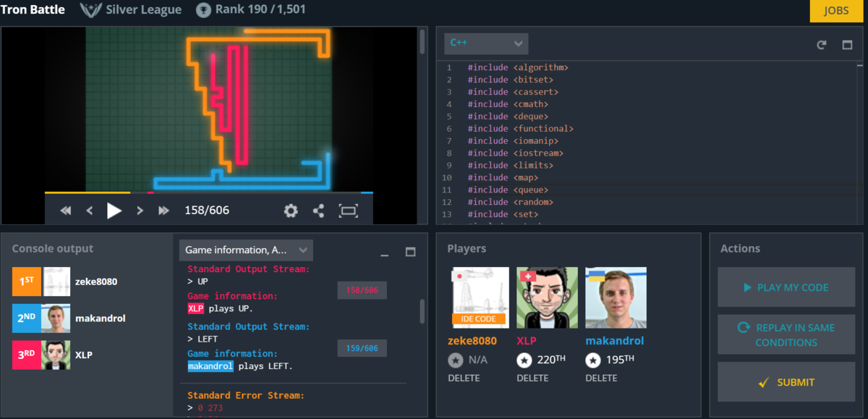Open replay viewer settings gear
This screenshot has width=868, height=419.
click(291, 211)
